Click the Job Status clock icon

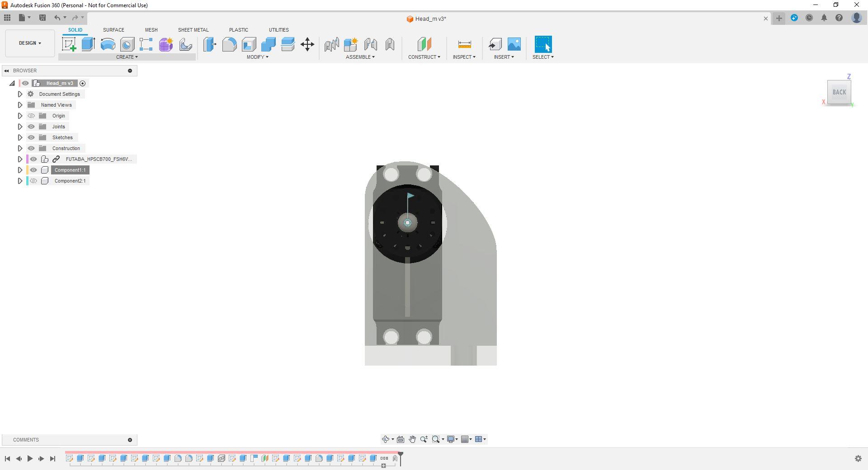tap(809, 18)
